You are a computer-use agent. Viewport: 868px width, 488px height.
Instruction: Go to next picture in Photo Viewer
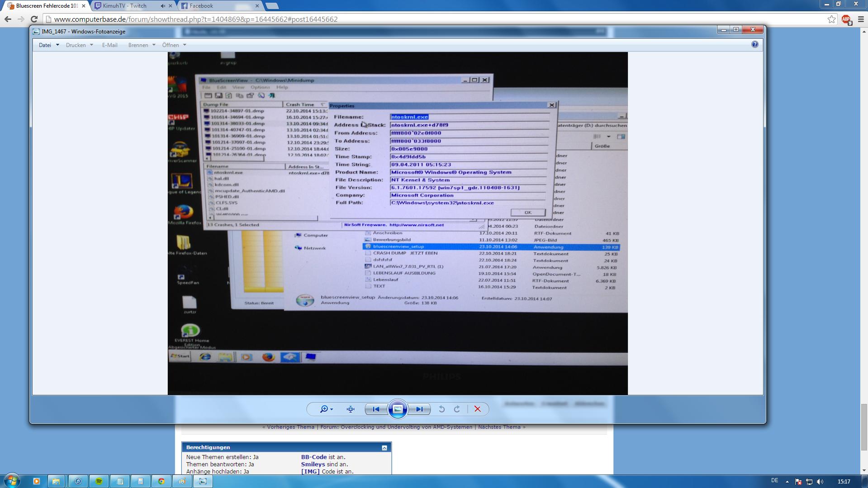[419, 409]
